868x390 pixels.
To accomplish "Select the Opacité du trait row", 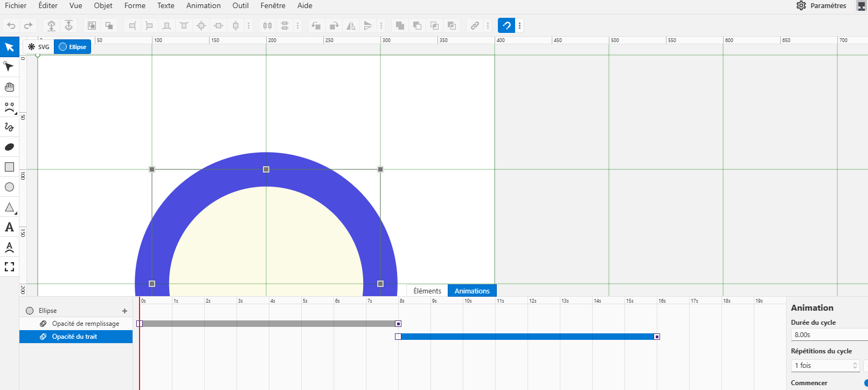I will pos(76,337).
